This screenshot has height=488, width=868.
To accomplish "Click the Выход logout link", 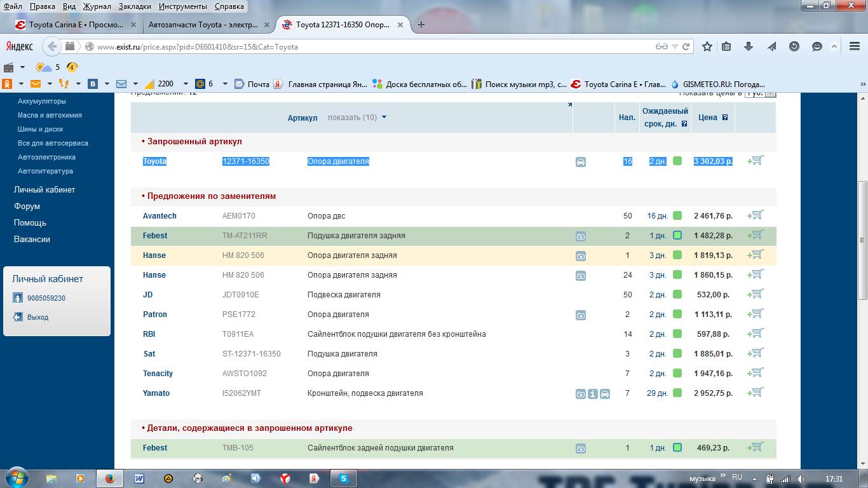I will [37, 317].
